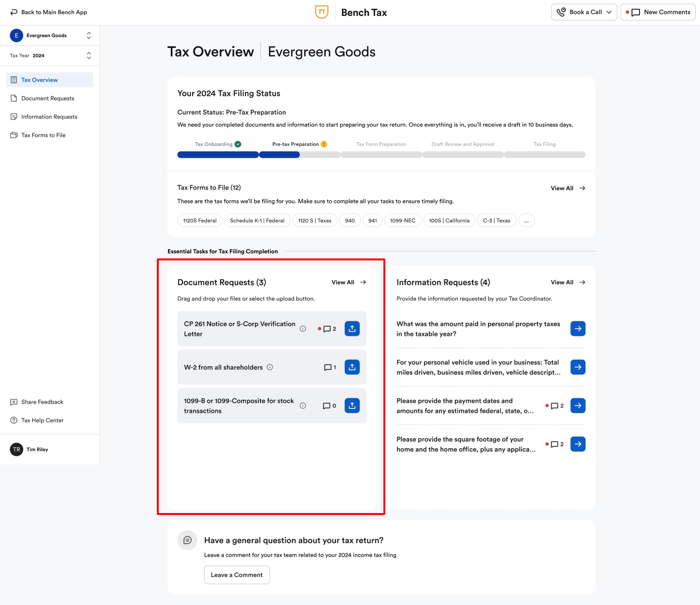Open home office square footage question arrow
This screenshot has width=700, height=605.
tap(578, 444)
